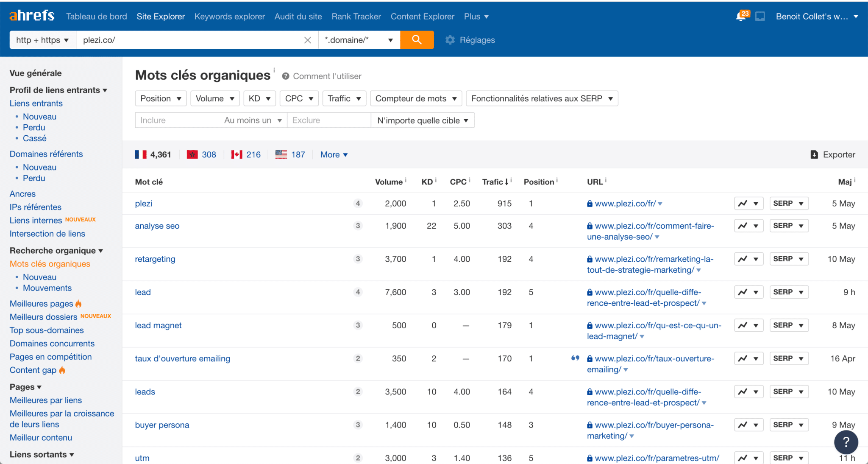Open Réglages gear settings
This screenshot has height=464, width=868.
[x=470, y=40]
